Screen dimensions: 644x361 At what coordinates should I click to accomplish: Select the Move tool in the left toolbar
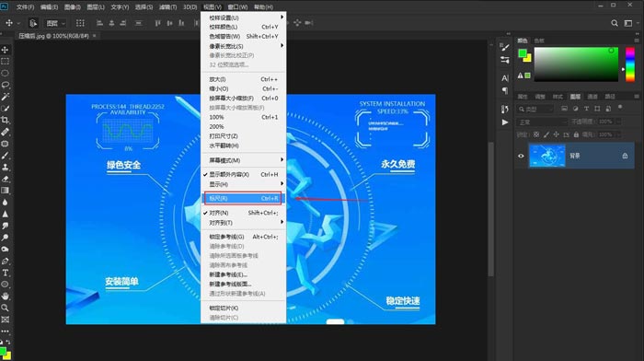click(x=5, y=50)
